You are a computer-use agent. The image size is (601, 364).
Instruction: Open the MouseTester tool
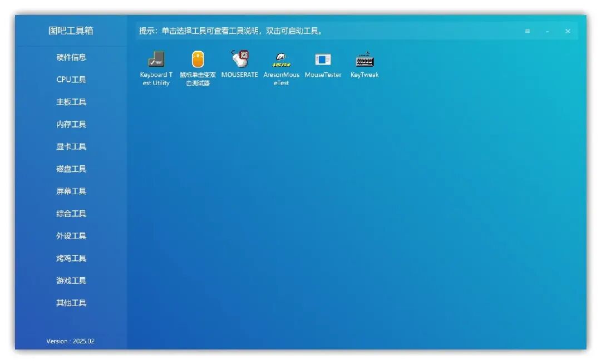tap(323, 61)
